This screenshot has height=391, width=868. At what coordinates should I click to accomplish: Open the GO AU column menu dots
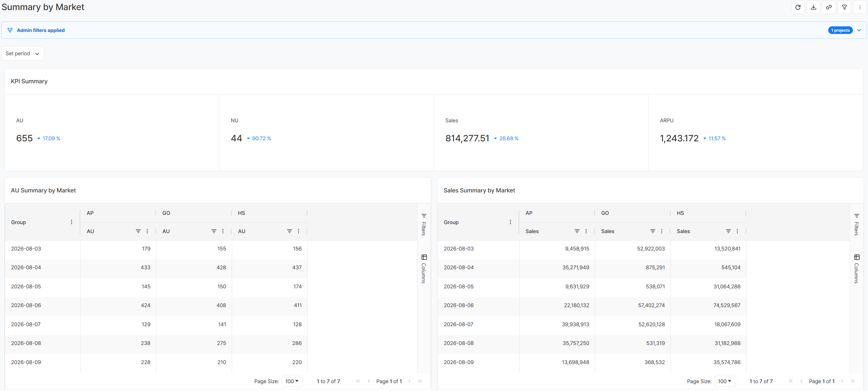click(x=223, y=231)
